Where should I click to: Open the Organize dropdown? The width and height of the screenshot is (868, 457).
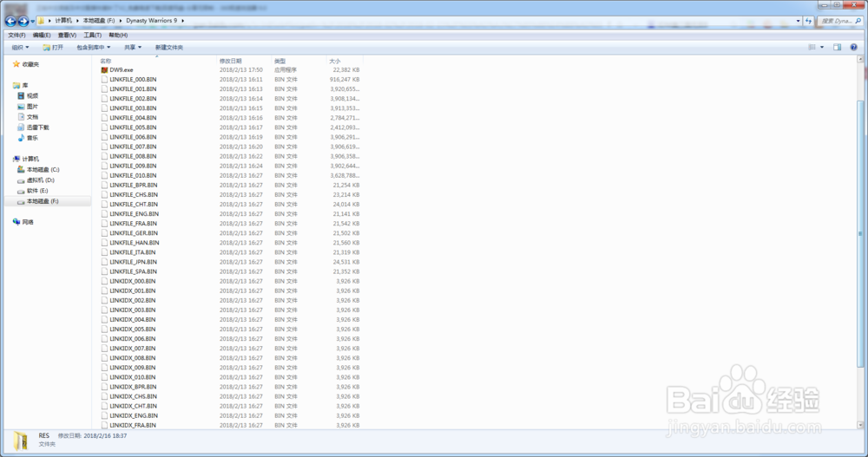click(20, 48)
